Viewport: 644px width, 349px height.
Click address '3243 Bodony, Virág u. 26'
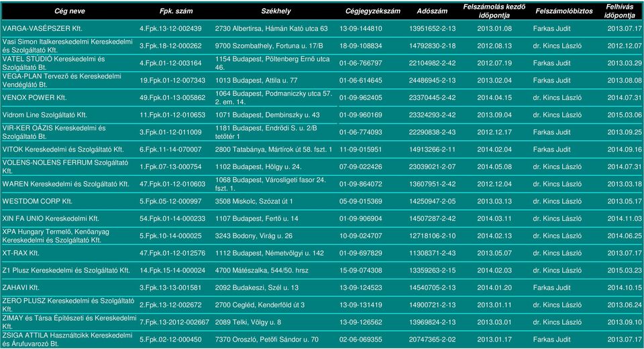(x=254, y=236)
